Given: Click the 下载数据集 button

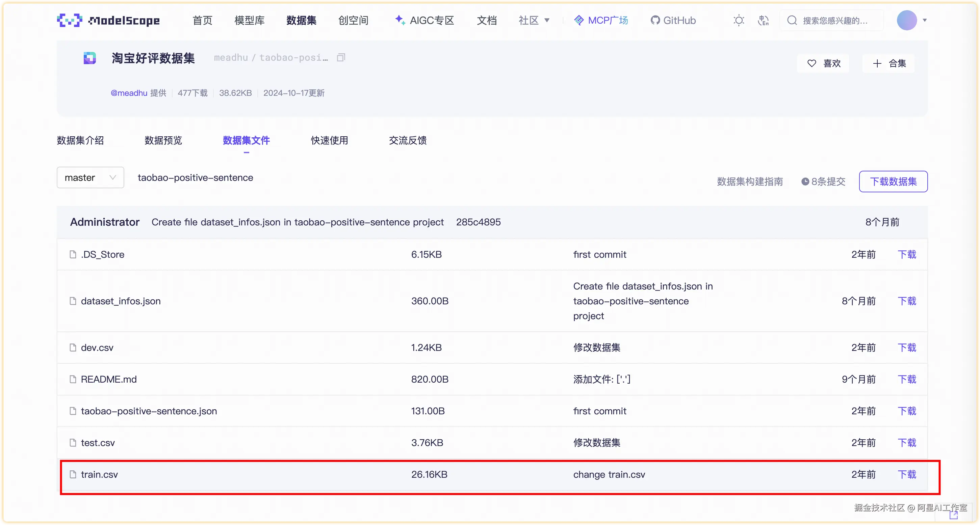Looking at the screenshot, I should coord(893,181).
